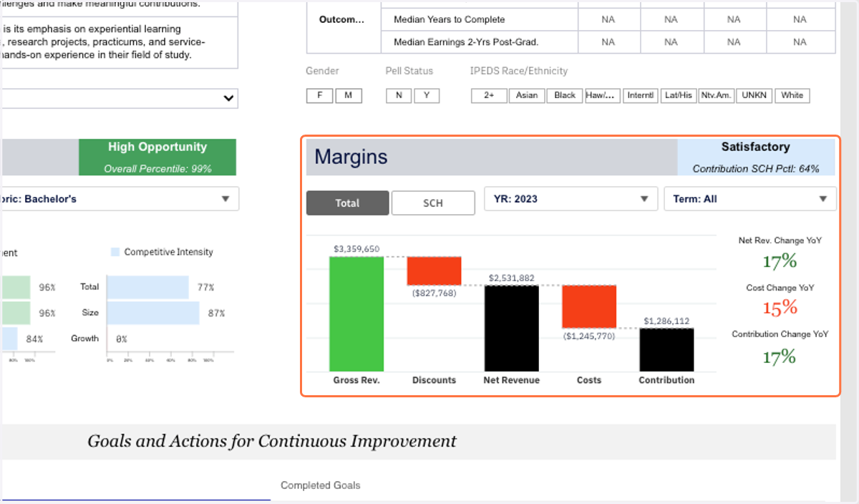Filter by Haw/... race/ethnicity
859x504 pixels.
(603, 95)
